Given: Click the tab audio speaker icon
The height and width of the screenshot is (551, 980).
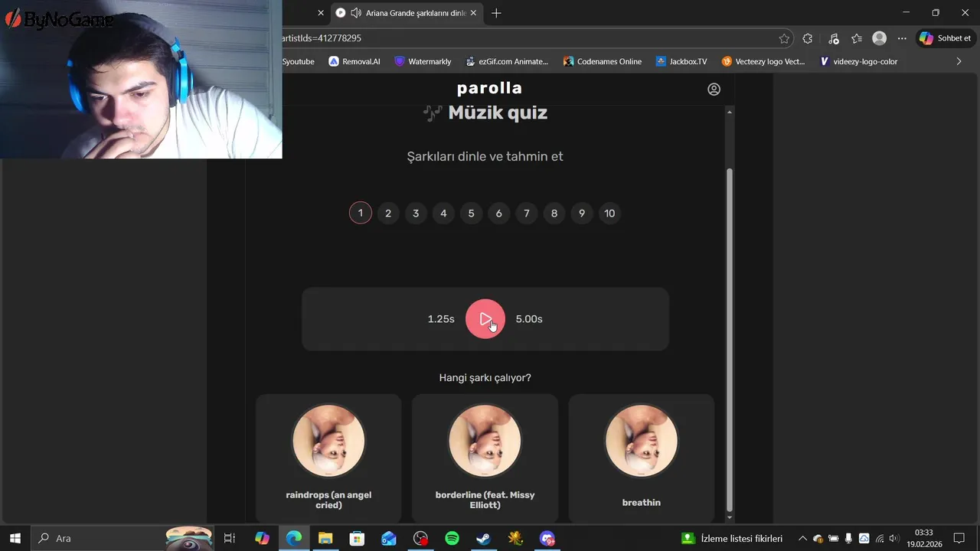Looking at the screenshot, I should click(x=355, y=13).
